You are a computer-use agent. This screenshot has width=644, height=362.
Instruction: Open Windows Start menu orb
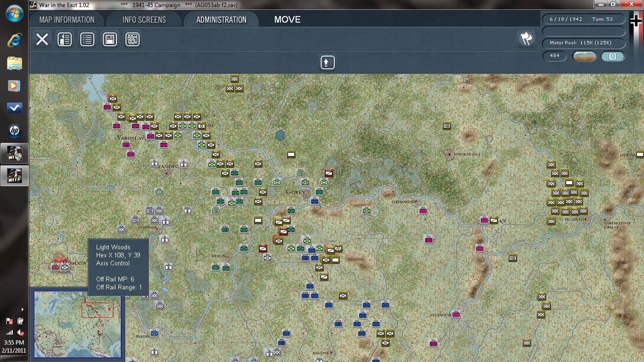tap(15, 13)
